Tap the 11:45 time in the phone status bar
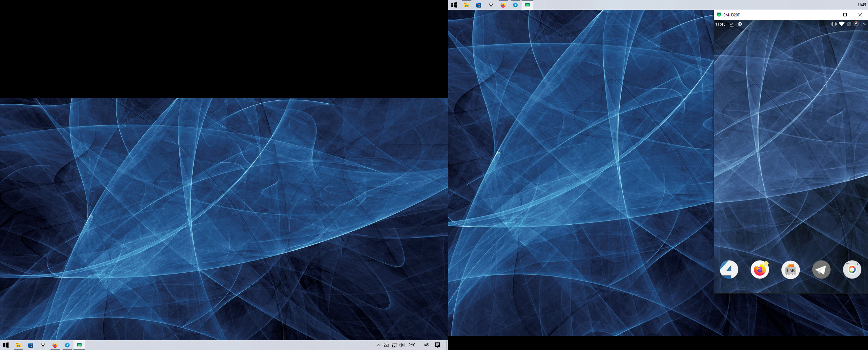 720,24
